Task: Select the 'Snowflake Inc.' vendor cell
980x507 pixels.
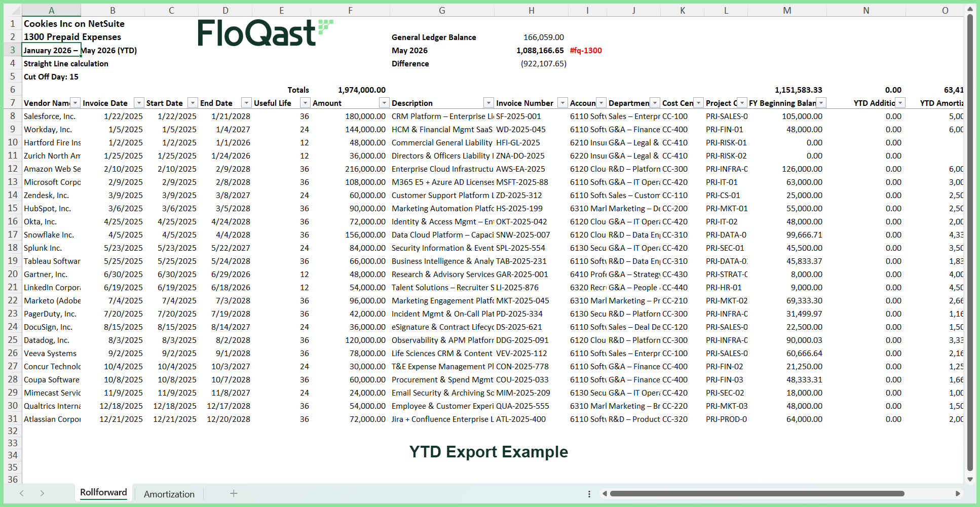Action: click(x=51, y=235)
